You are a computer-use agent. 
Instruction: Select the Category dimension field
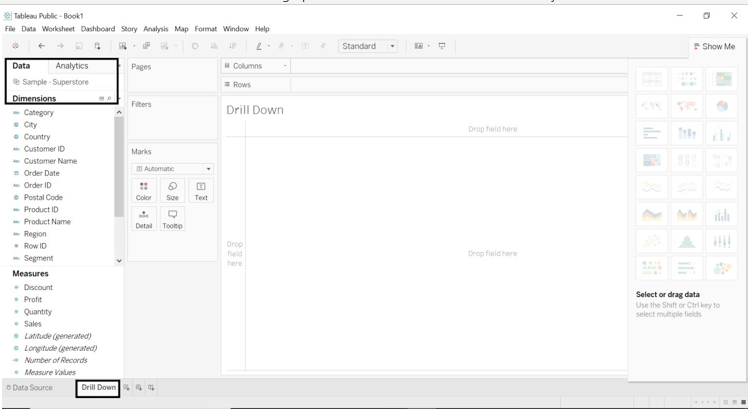pos(39,113)
